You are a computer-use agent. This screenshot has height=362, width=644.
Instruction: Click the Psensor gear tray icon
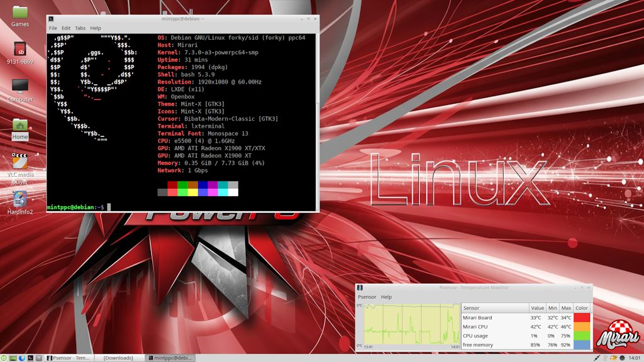click(x=622, y=358)
